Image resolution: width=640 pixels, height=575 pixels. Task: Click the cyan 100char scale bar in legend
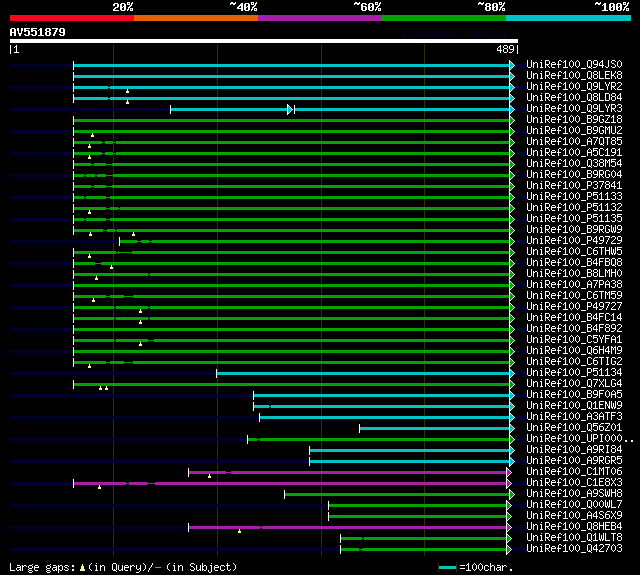[x=447, y=567]
